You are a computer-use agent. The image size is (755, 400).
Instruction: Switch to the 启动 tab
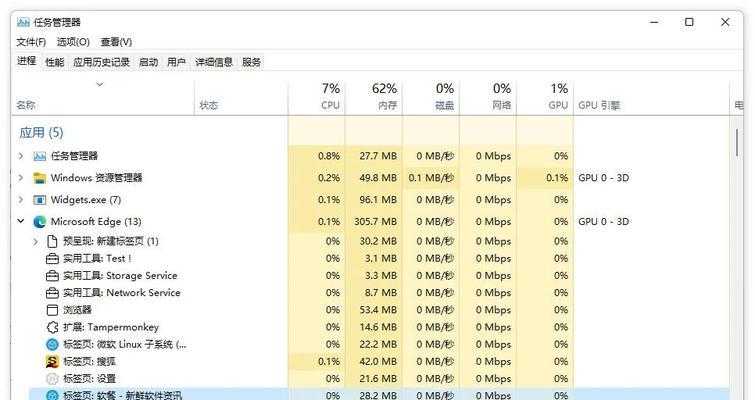148,62
